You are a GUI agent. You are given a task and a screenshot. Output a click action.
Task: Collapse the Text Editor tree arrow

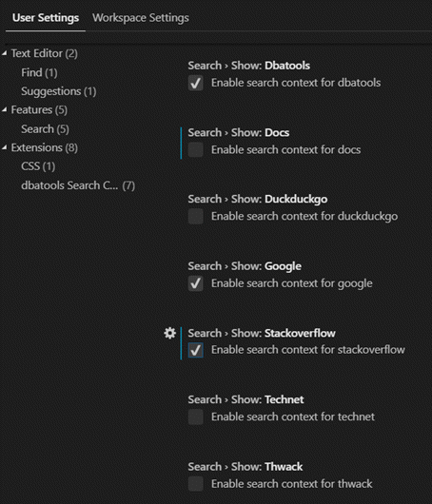tap(5, 53)
